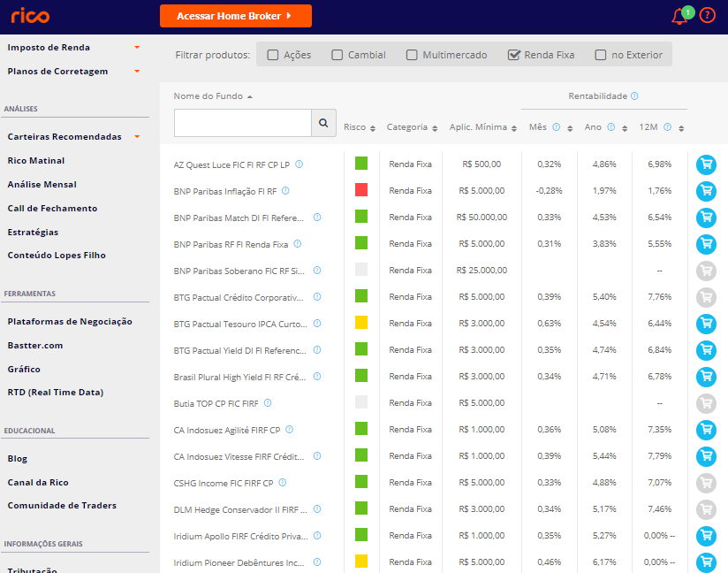The image size is (728, 573).
Task: Open Rico Matinal in sidebar
Action: [x=36, y=161]
